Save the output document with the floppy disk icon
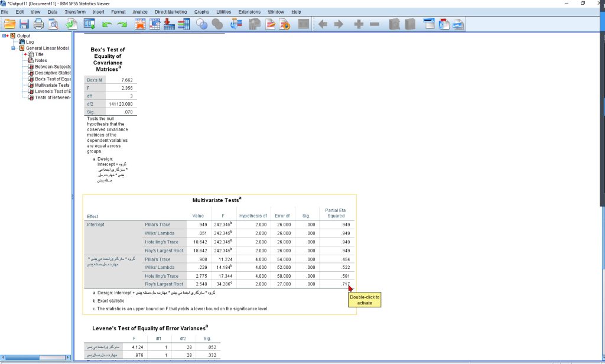The image size is (605, 364). coord(24,24)
